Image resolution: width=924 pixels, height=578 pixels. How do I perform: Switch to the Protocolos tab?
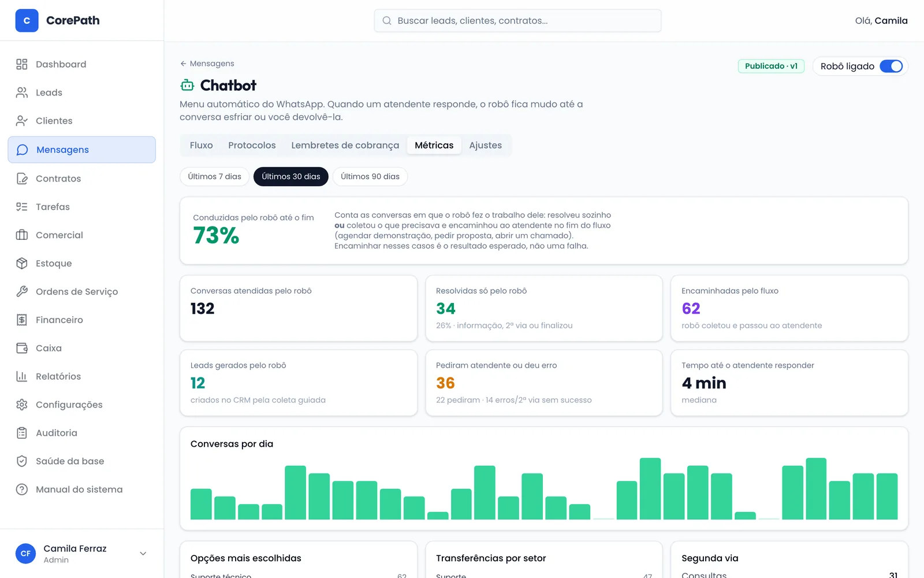pos(252,145)
